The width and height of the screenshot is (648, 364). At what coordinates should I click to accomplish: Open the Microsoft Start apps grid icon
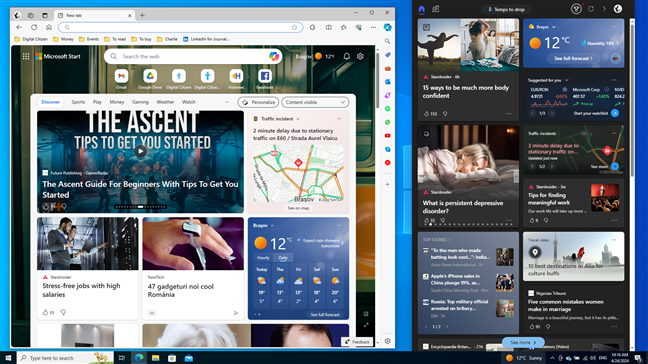pyautogui.click(x=26, y=56)
